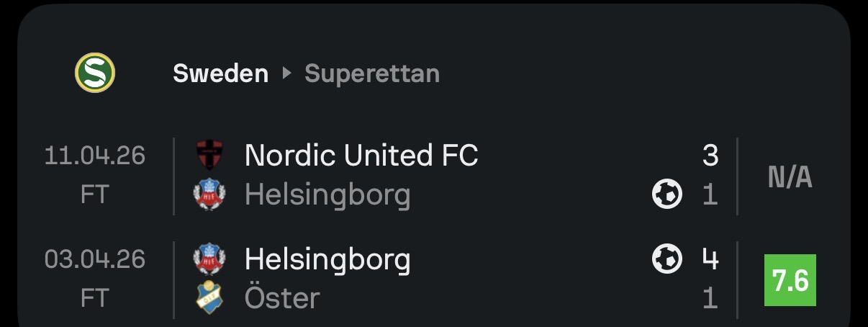Tap Helsingborg crest in the 03.04.26 match

209,259
